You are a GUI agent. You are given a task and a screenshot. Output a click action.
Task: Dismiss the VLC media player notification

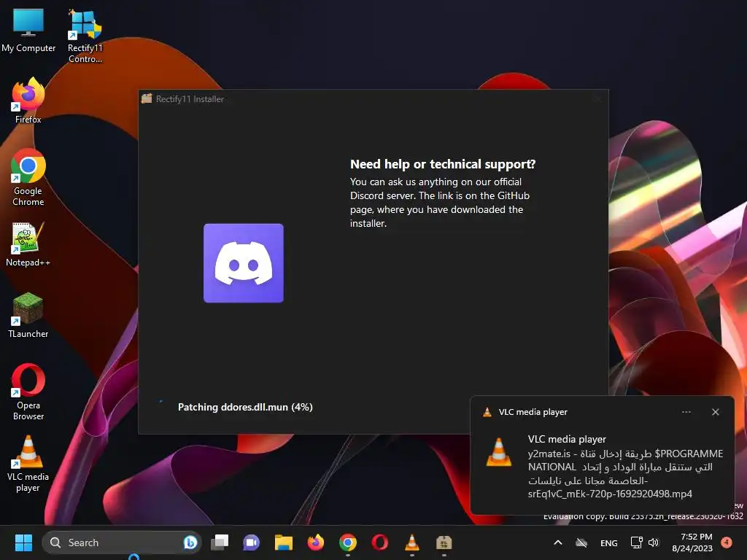click(x=715, y=412)
